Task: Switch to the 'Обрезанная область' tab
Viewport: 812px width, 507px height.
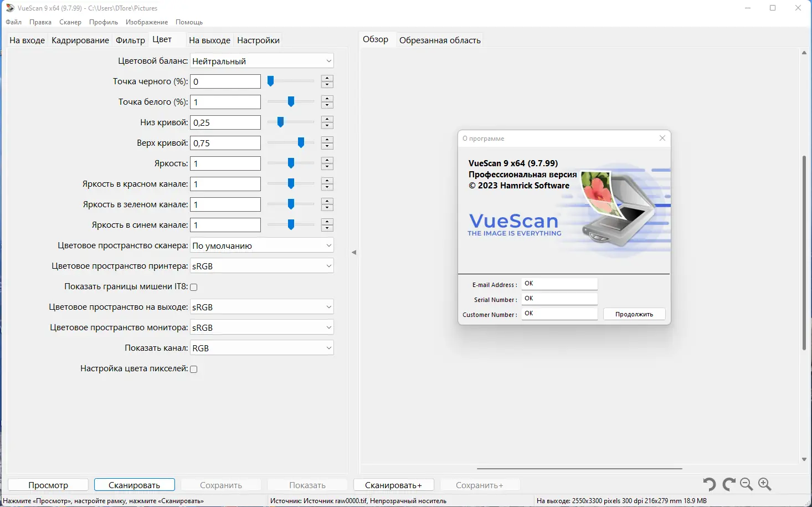Action: (x=439, y=40)
